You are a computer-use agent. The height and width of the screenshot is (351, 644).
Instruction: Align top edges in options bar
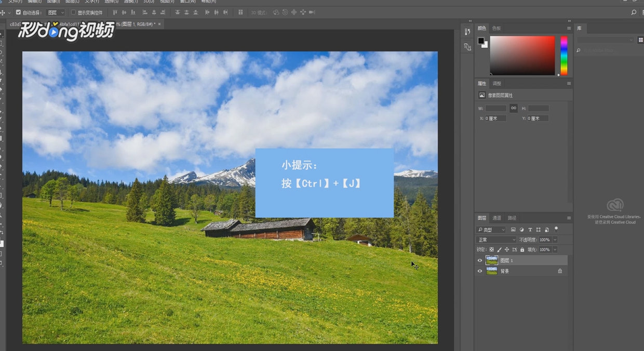tap(115, 12)
